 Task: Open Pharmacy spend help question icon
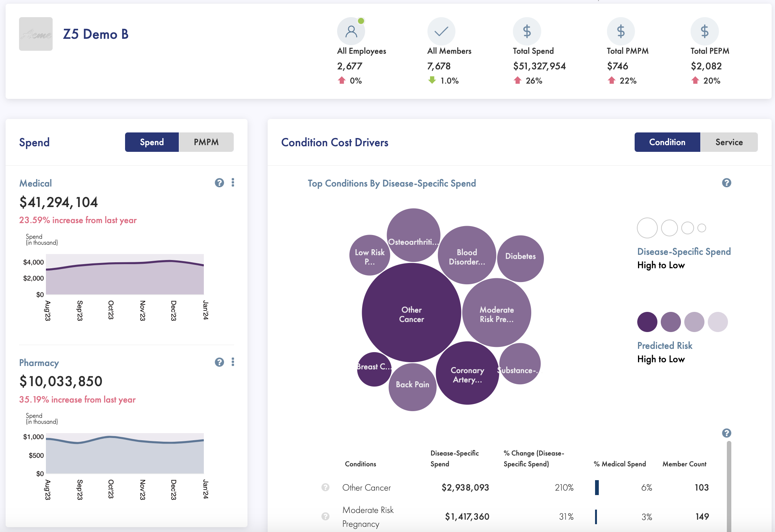[220, 362]
